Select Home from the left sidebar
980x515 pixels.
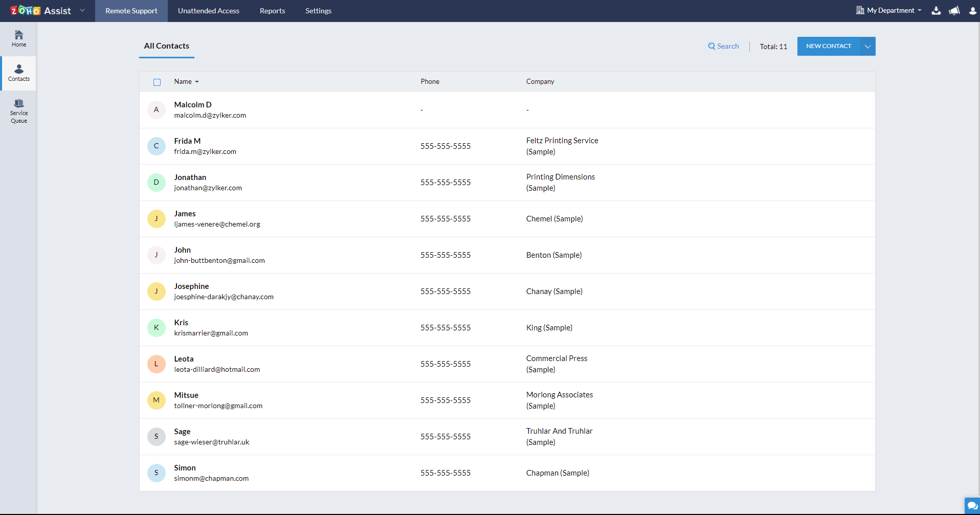point(18,38)
